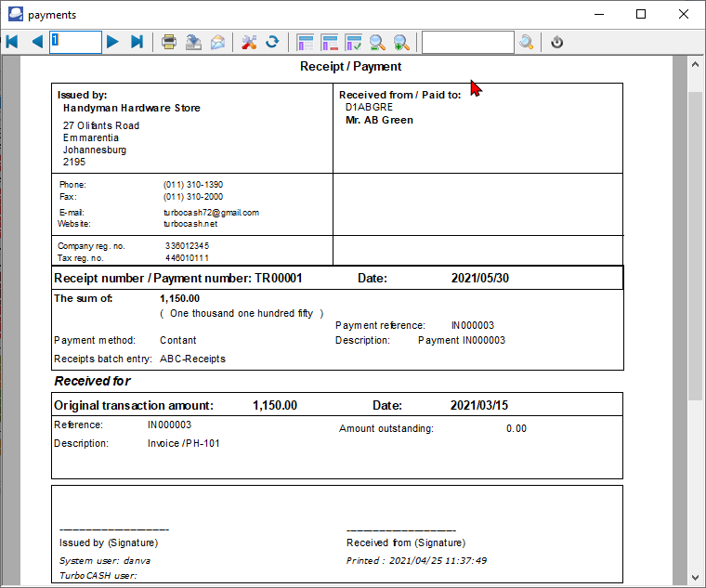The image size is (706, 588).
Task: Click customer code D1ABGRE
Action: (x=369, y=107)
